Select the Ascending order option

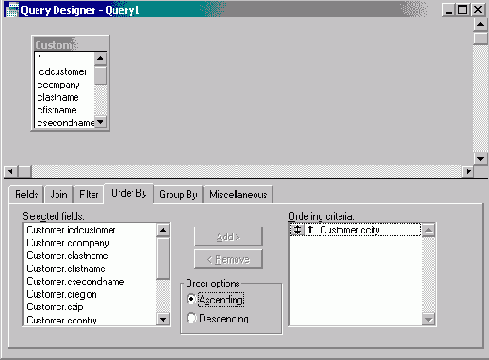point(191,299)
